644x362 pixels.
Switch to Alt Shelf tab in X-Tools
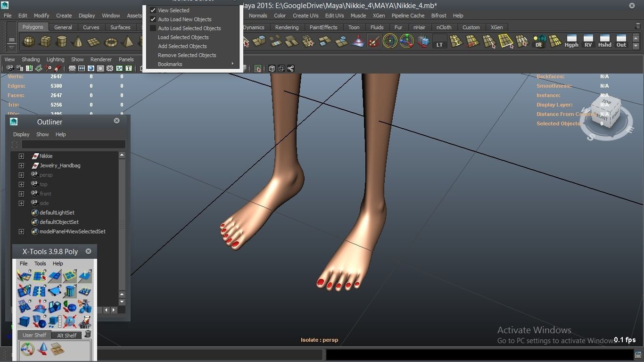pyautogui.click(x=66, y=335)
